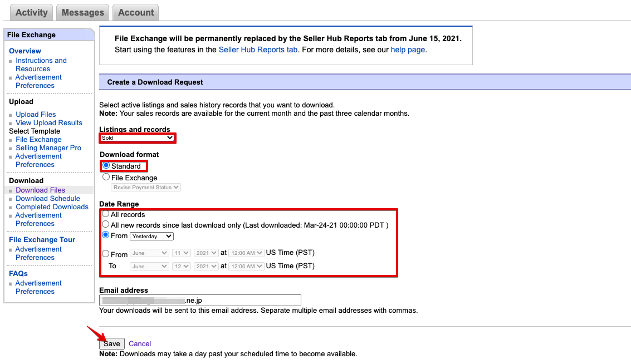Click the 'Download format' label
This screenshot has width=631, height=364.
(129, 154)
